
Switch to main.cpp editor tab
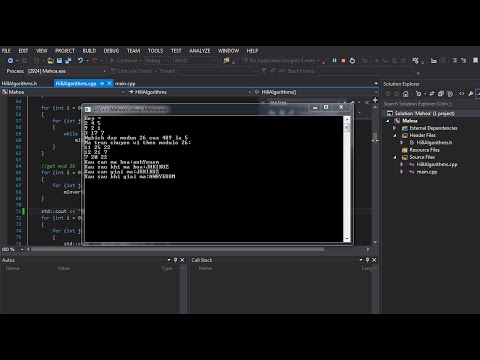tap(125, 83)
